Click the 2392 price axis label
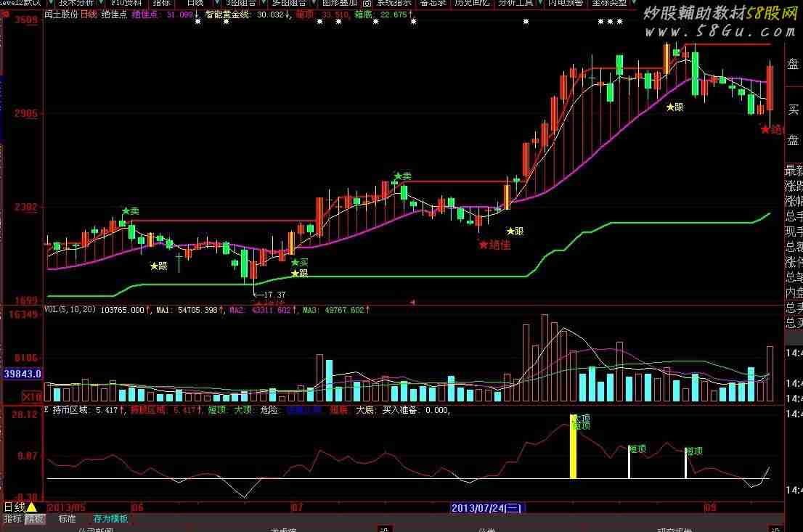The height and width of the screenshot is (532, 803). point(25,207)
